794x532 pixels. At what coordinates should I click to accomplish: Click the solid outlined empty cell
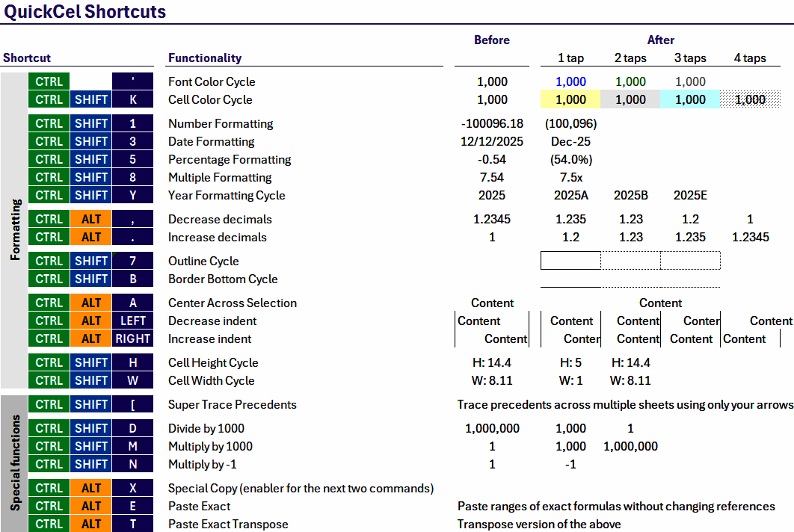(x=570, y=260)
